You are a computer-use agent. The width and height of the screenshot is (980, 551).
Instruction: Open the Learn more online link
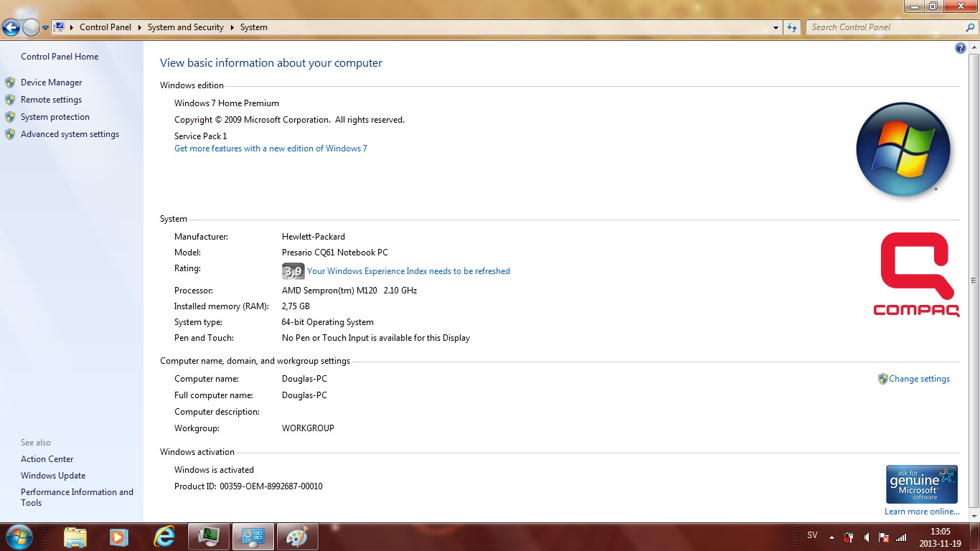[922, 512]
